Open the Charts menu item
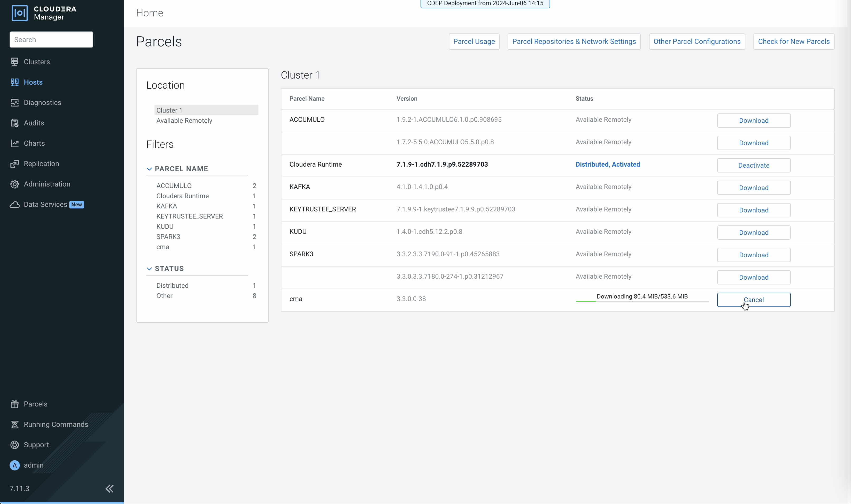Viewport: 851px width, 504px height. pyautogui.click(x=34, y=143)
